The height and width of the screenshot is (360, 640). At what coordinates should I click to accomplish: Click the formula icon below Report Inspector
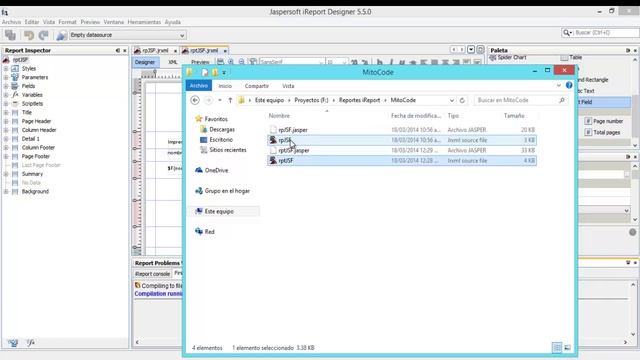click(x=31, y=343)
